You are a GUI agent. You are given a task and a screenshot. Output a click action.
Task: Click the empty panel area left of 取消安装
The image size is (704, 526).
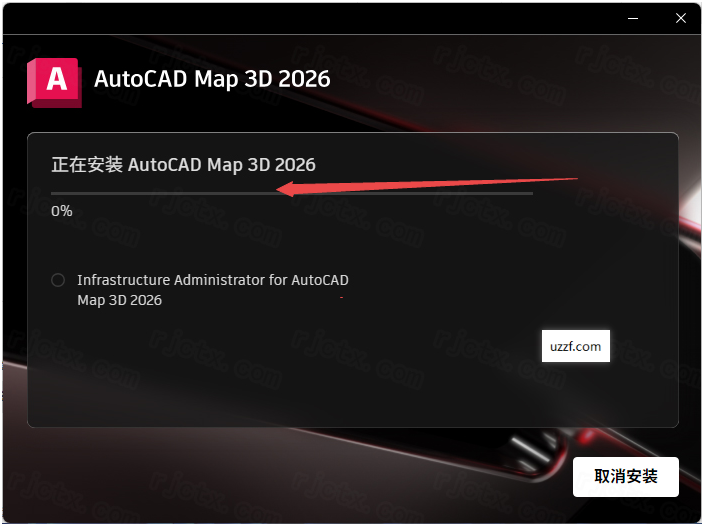pyautogui.click(x=300, y=477)
